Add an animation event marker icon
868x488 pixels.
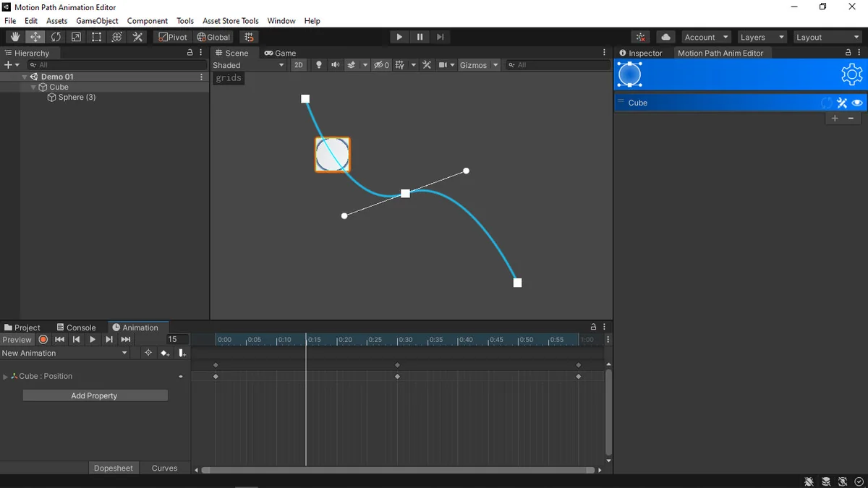tap(182, 353)
